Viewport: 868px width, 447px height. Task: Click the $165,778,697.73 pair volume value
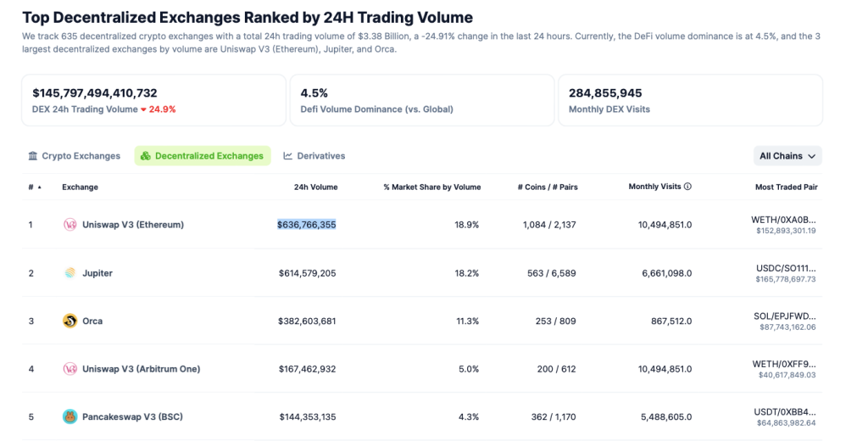786,279
